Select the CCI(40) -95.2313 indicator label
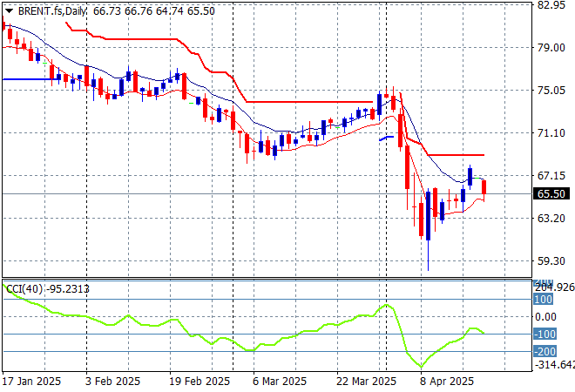The height and width of the screenshot is (392, 575). pyautogui.click(x=48, y=289)
